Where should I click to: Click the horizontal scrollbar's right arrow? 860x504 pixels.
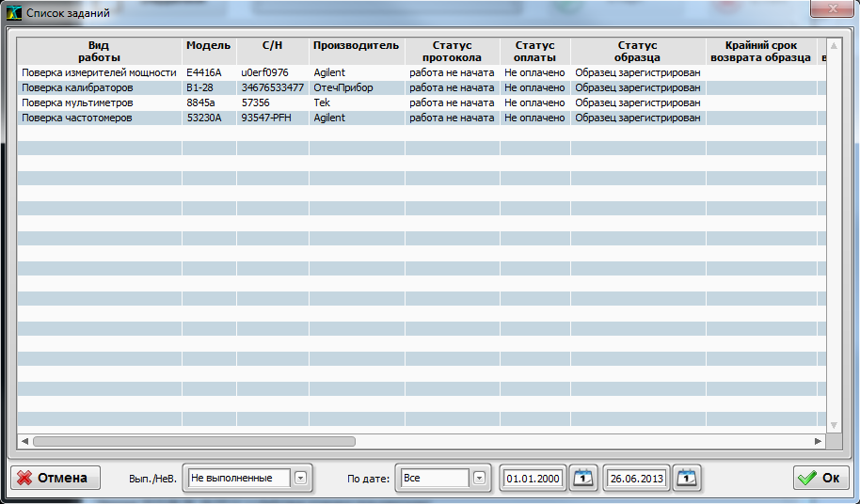[819, 440]
